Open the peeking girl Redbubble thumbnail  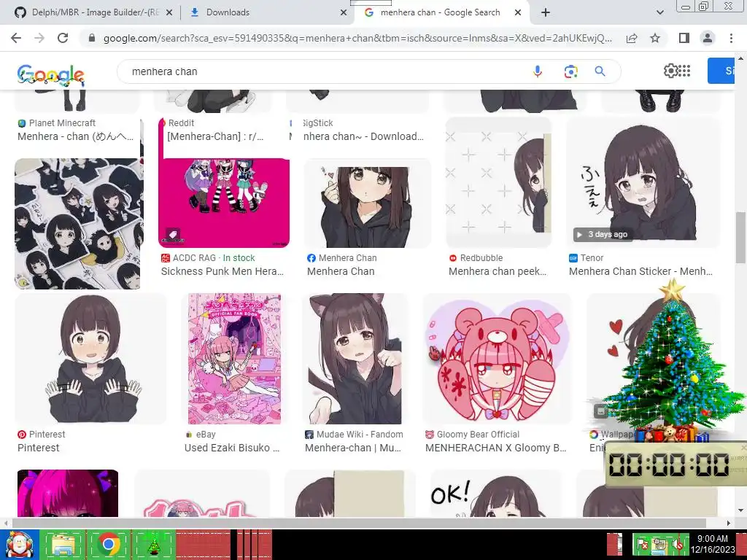[x=498, y=183]
